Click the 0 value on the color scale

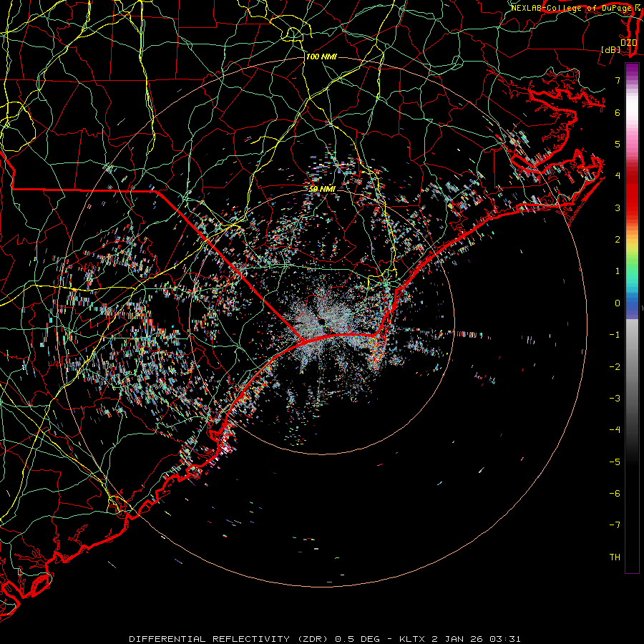[x=618, y=303]
